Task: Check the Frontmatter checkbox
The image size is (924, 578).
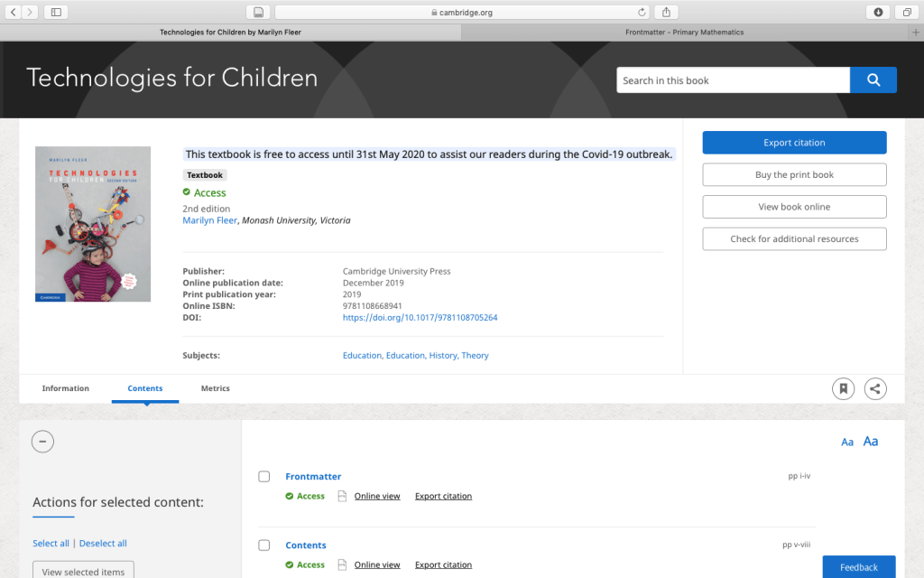Action: pyautogui.click(x=264, y=477)
